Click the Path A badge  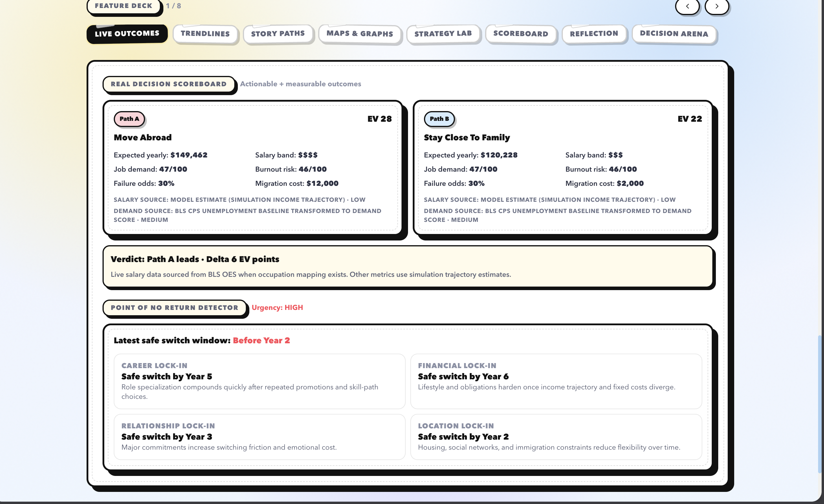coord(129,119)
